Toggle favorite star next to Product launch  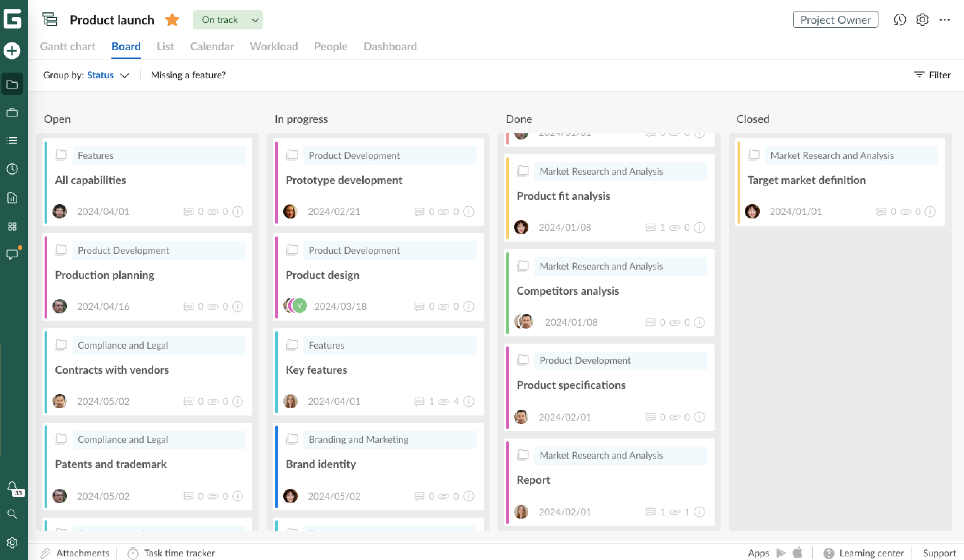pyautogui.click(x=172, y=19)
